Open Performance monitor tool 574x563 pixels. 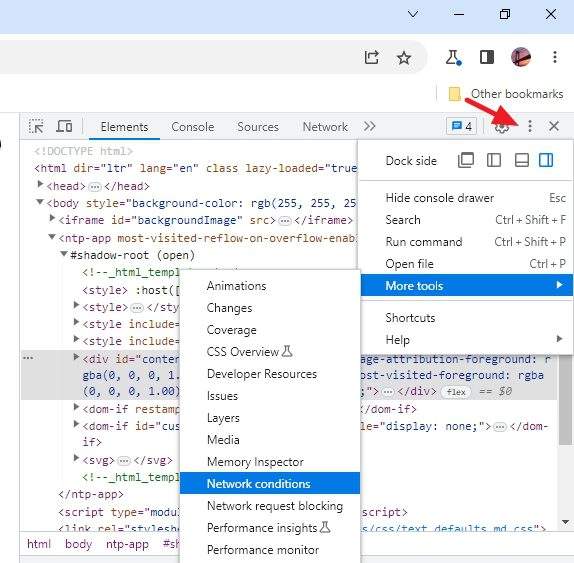[x=270, y=550]
